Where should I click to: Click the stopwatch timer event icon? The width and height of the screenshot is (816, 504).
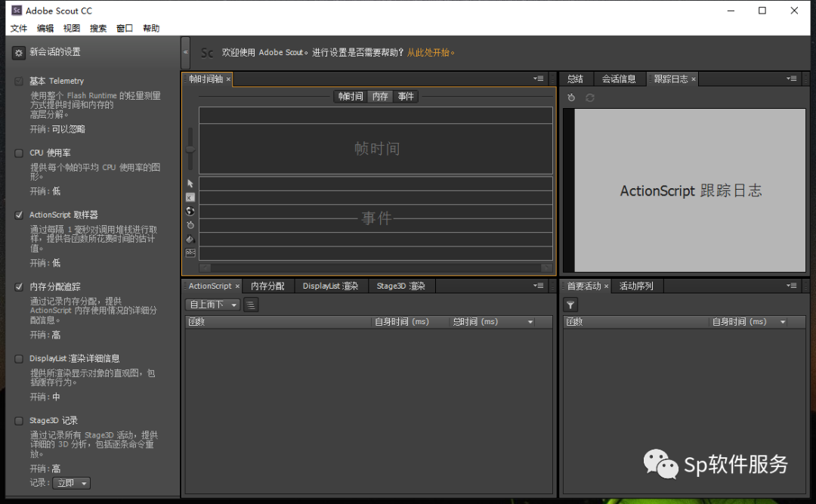pos(190,225)
